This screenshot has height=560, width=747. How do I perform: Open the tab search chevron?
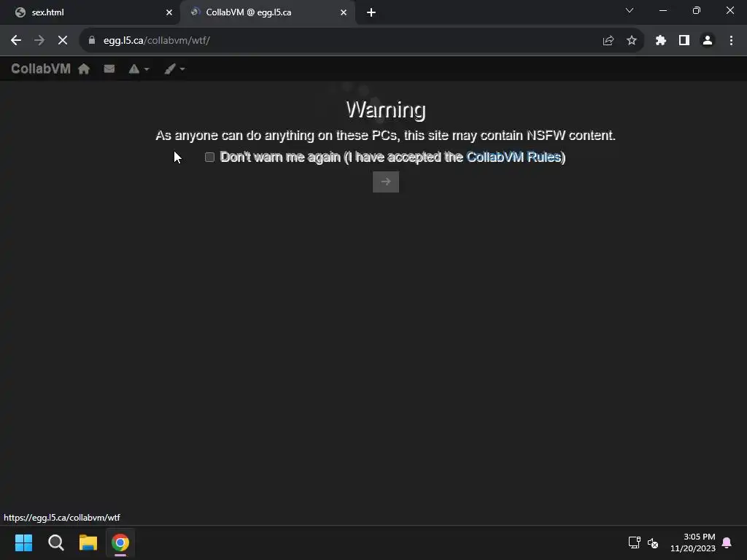pyautogui.click(x=630, y=10)
